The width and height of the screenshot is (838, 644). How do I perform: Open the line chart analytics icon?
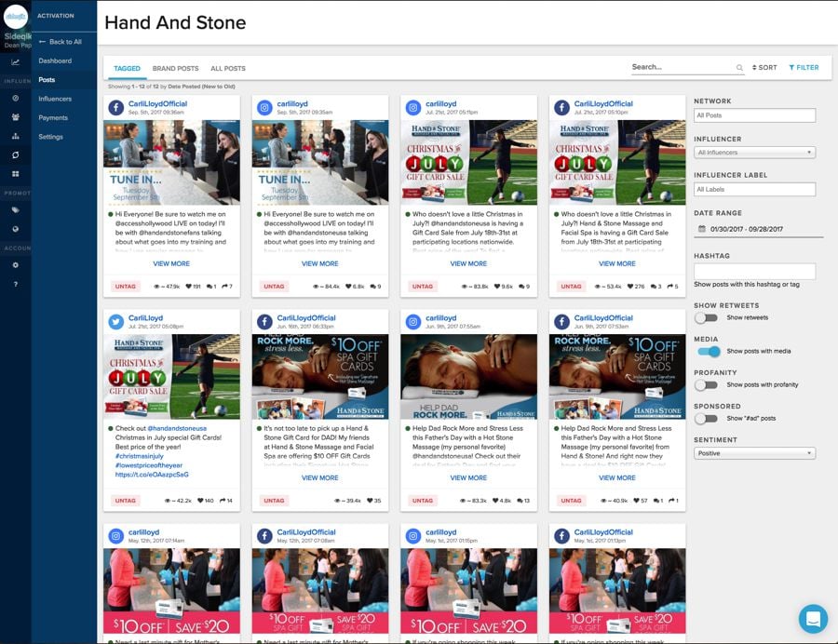(16, 62)
